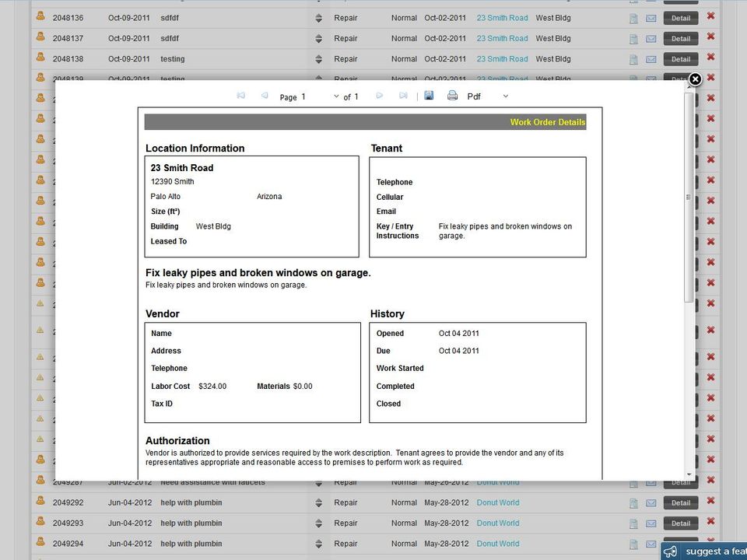
Task: Click email icon for work order 2048138
Action: coord(651,60)
